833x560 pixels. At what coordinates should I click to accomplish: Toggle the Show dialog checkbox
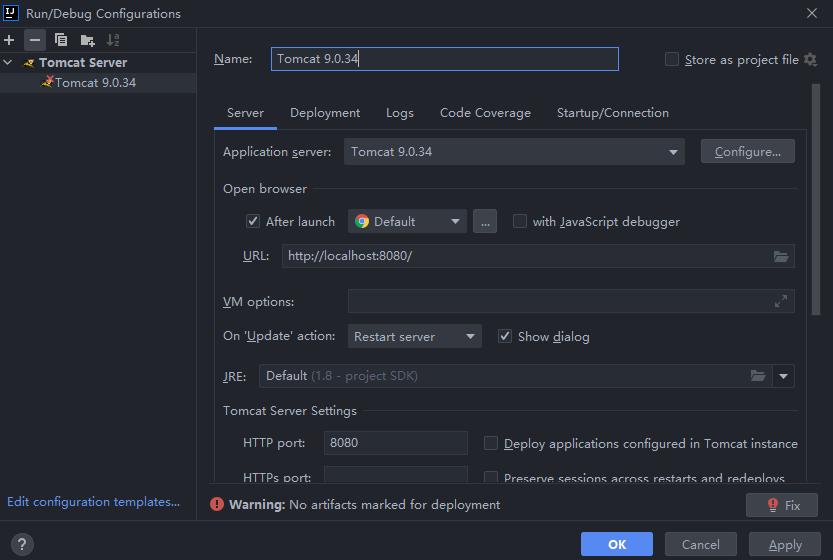click(x=505, y=336)
